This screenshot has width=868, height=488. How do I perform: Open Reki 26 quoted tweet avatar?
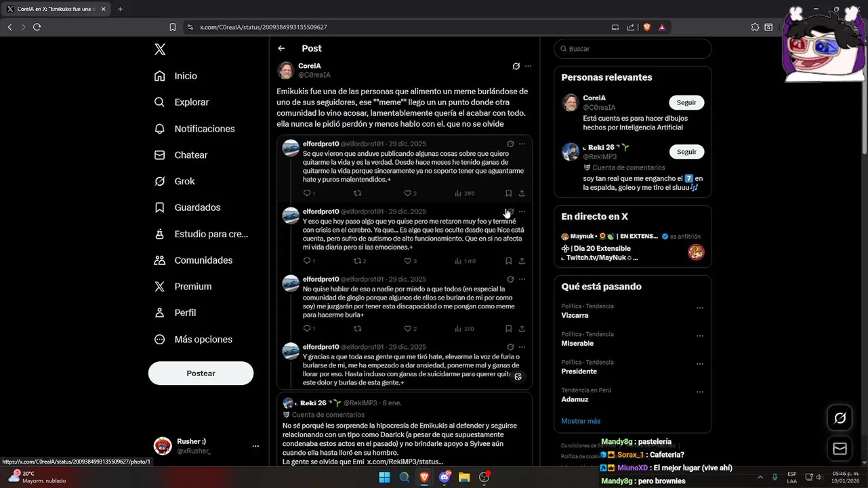[x=288, y=403]
